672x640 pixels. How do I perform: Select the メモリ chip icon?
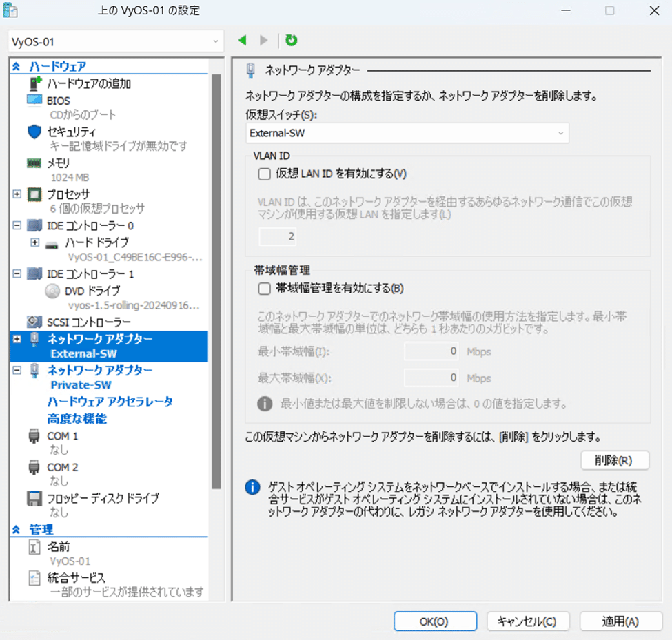(34, 163)
